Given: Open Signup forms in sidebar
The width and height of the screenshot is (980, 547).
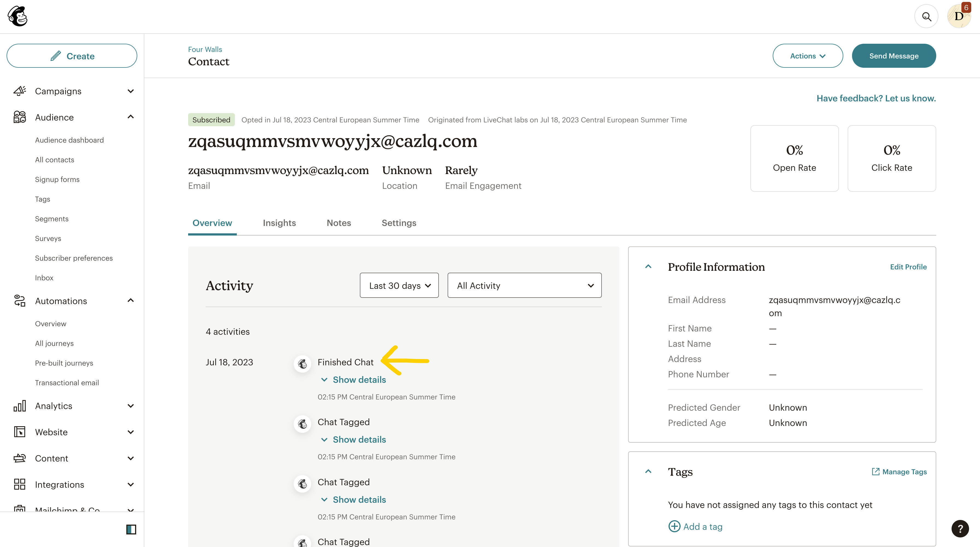Looking at the screenshot, I should pos(57,180).
